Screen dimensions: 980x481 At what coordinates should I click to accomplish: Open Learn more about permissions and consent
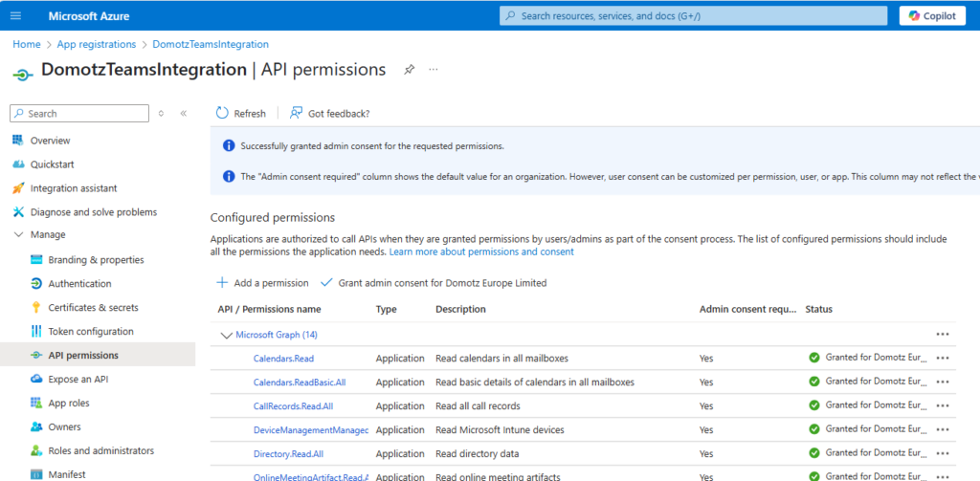tap(481, 251)
